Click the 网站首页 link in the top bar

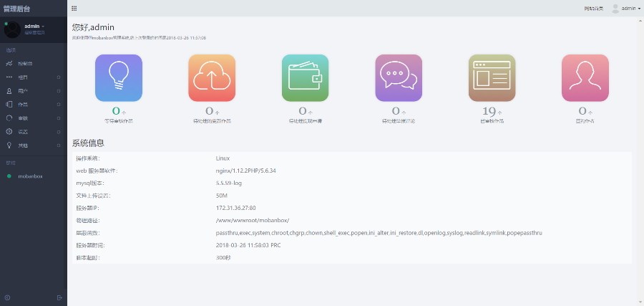click(x=594, y=9)
